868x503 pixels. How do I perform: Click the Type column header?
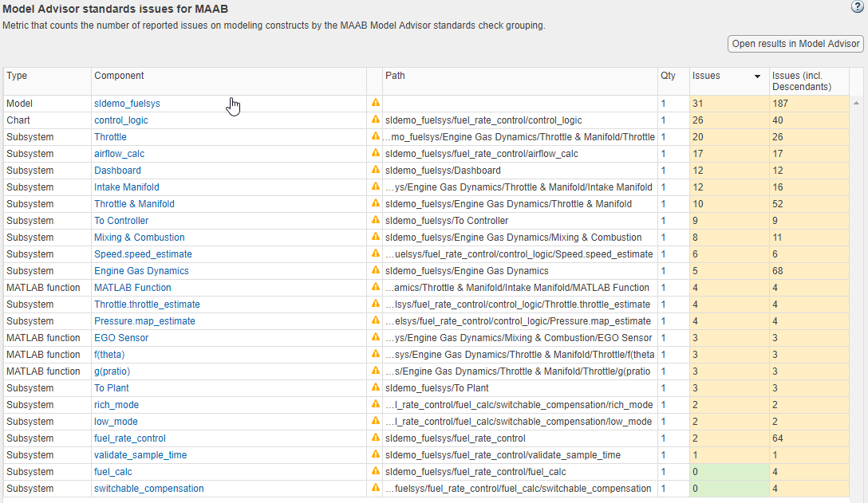(x=17, y=76)
